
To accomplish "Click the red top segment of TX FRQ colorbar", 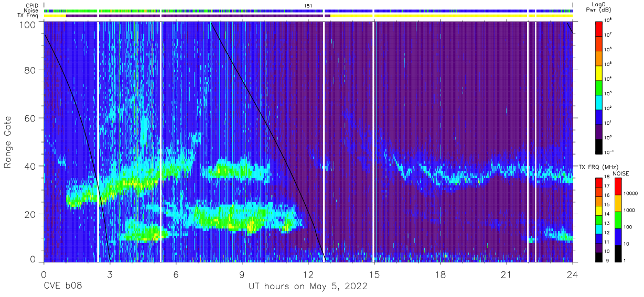I will click(x=599, y=182).
